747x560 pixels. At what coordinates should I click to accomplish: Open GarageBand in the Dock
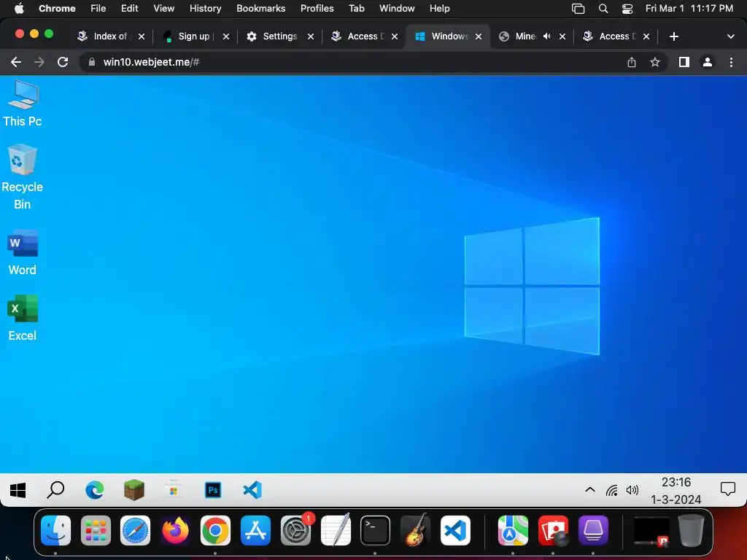415,530
